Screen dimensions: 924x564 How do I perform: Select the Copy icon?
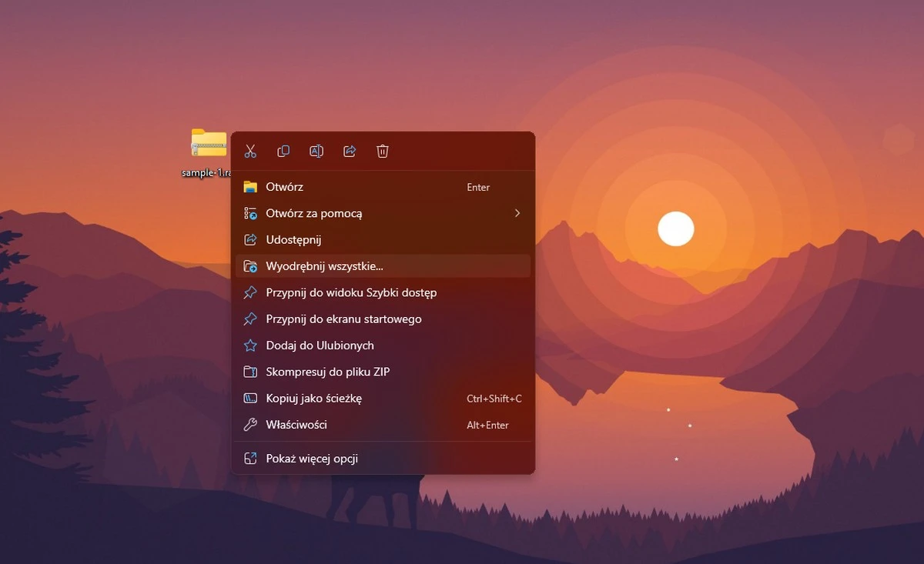point(283,151)
